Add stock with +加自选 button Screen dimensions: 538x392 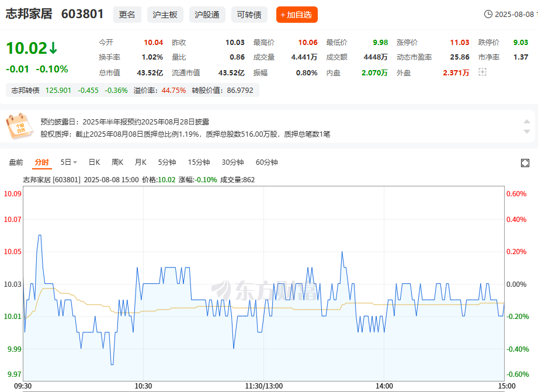point(297,15)
